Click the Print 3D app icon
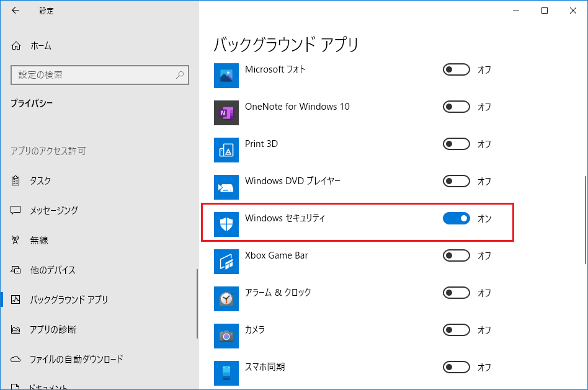The height and width of the screenshot is (390, 588). [x=226, y=150]
